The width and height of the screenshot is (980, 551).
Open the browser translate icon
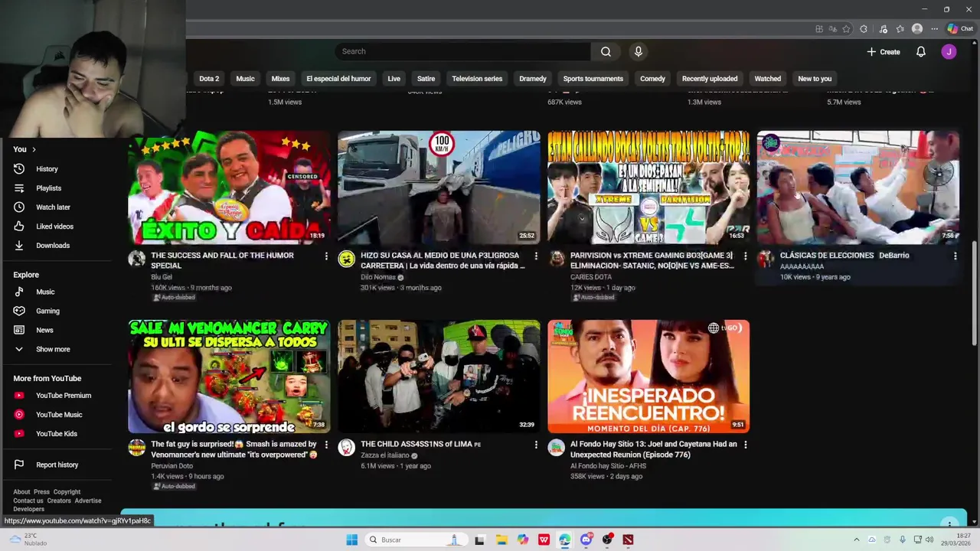(832, 29)
